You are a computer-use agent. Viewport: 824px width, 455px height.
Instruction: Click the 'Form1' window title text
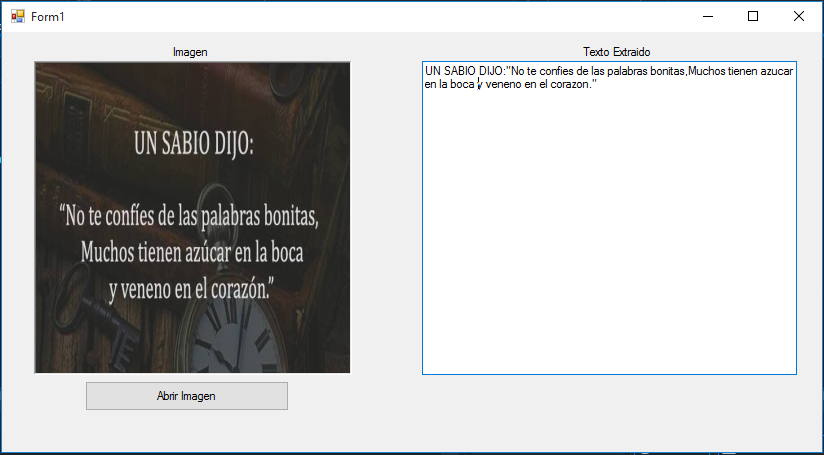tap(47, 17)
